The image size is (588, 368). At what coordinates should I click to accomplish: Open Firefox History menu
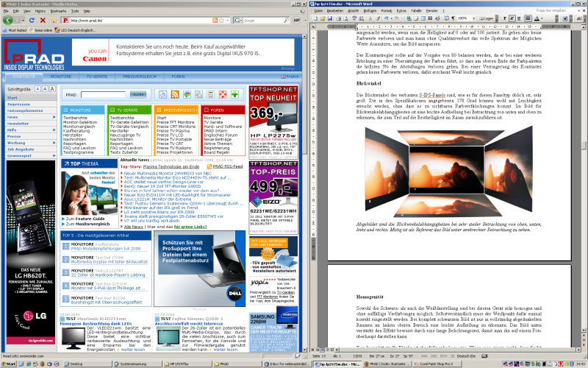[x=40, y=11]
